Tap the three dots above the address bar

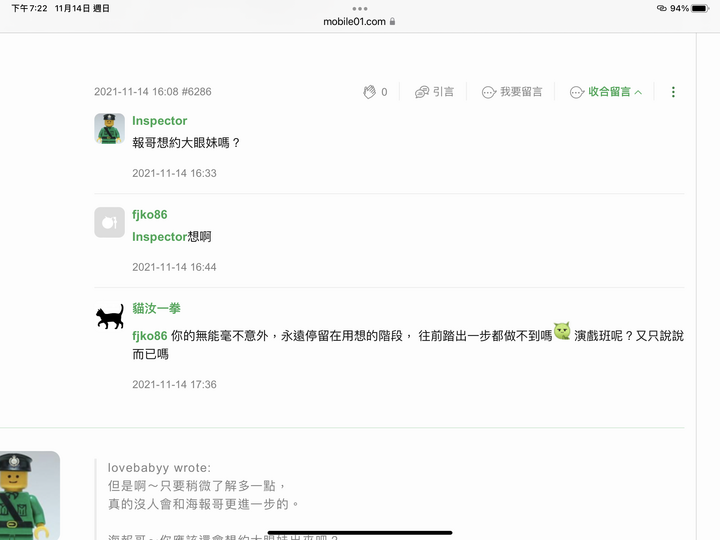coord(360,9)
